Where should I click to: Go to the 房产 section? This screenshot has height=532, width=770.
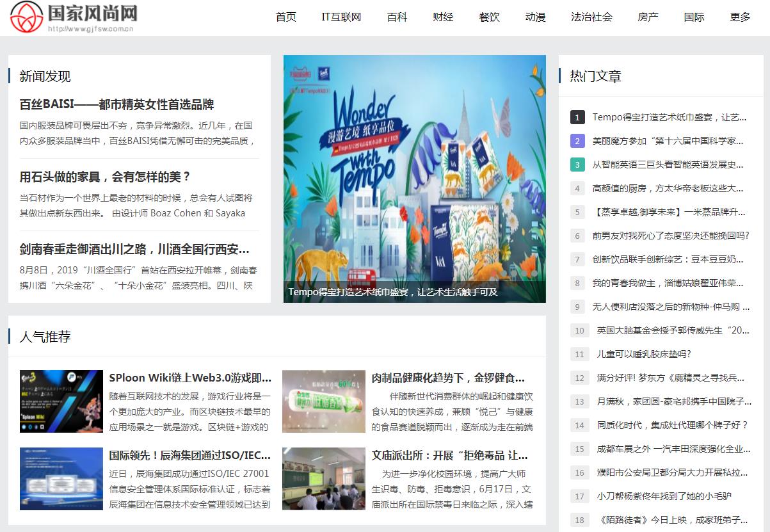[x=648, y=17]
